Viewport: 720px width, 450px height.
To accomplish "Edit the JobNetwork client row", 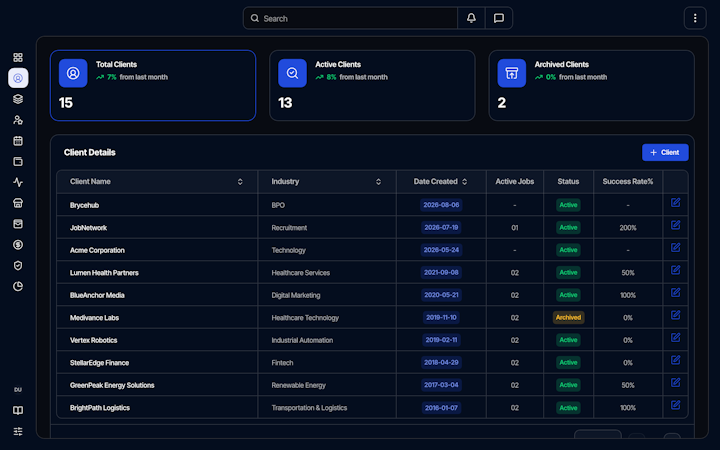I will pyautogui.click(x=675, y=225).
